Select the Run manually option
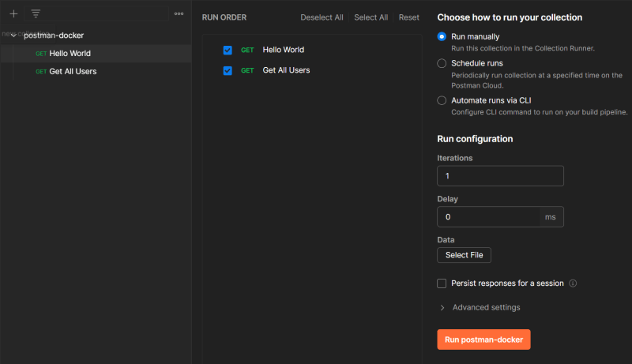 pyautogui.click(x=442, y=36)
